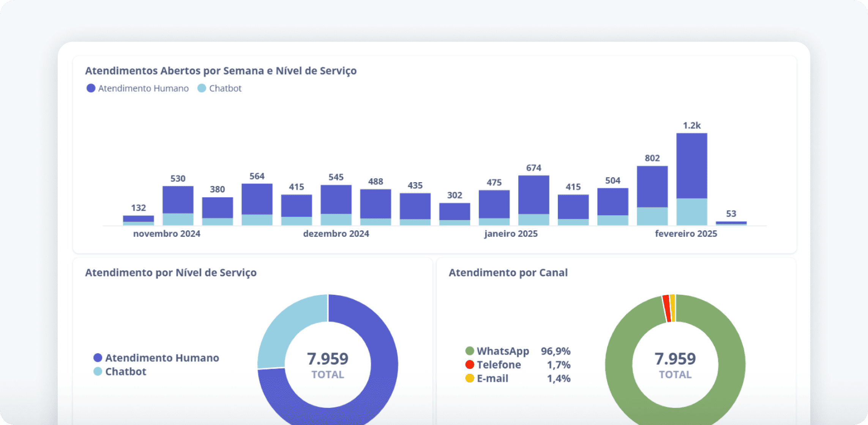Screen dimensions: 868x425
Task: Click the bar labeled 132
Action: (138, 220)
